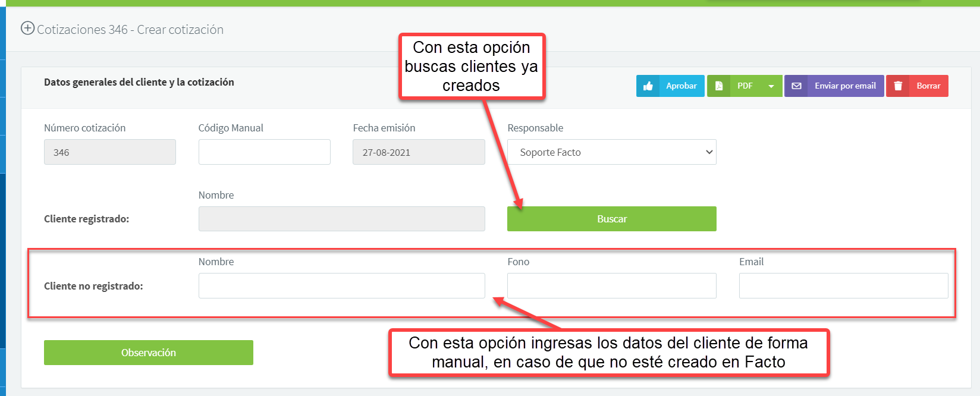
Task: Click the thumbs-up icon on Aprobar
Action: pos(648,86)
